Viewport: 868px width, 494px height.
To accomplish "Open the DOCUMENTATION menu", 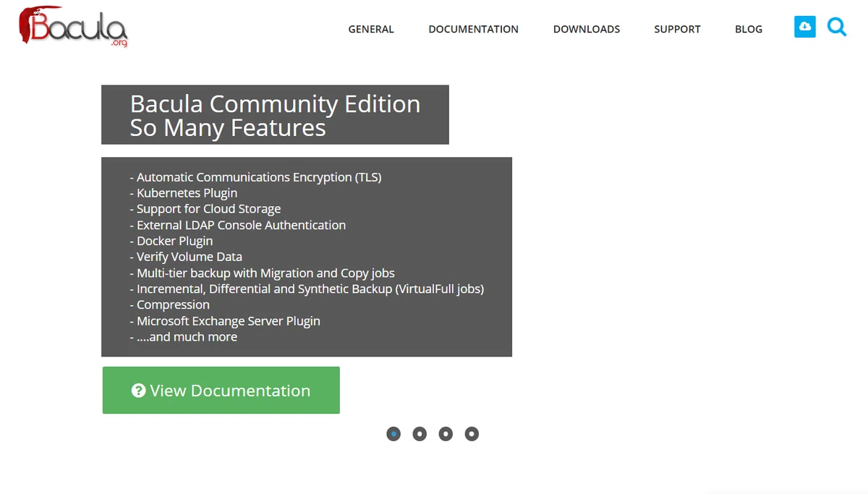I will coord(473,29).
